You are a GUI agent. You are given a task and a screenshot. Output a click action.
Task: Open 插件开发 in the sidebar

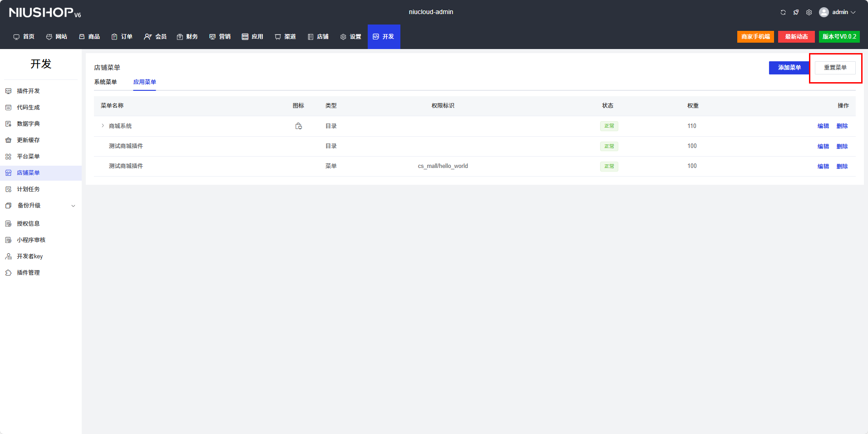(28, 91)
